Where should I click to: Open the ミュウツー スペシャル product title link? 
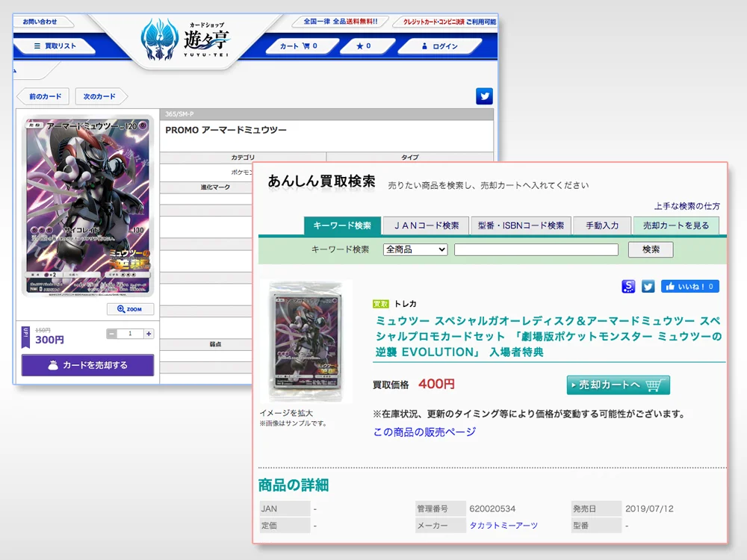pos(548,336)
